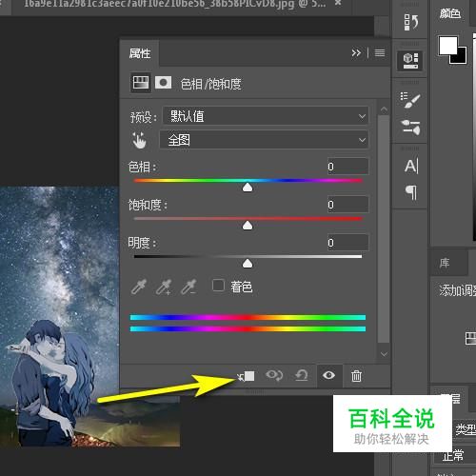Click the clip to layer icon
Screen dimensions: 476x476
[247, 376]
